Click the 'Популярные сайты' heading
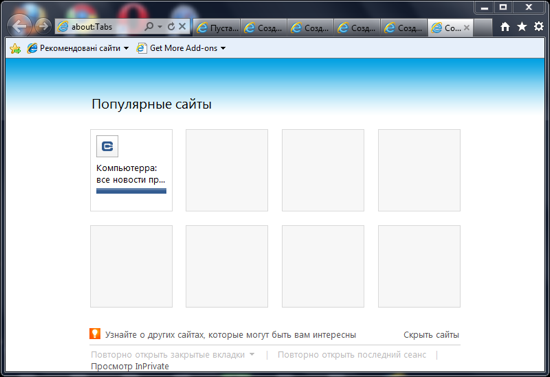This screenshot has width=550, height=377. tap(152, 105)
